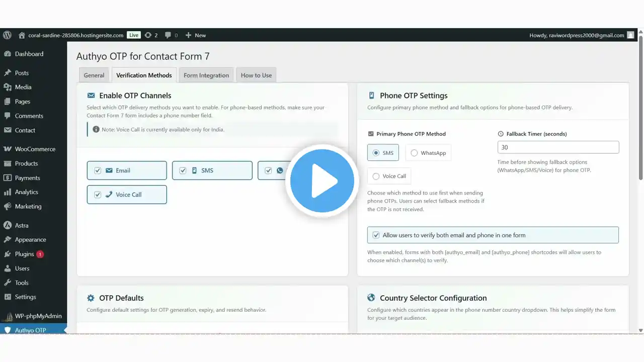The width and height of the screenshot is (644, 362).
Task: Click the Tools wrench icon
Action: coord(8,283)
